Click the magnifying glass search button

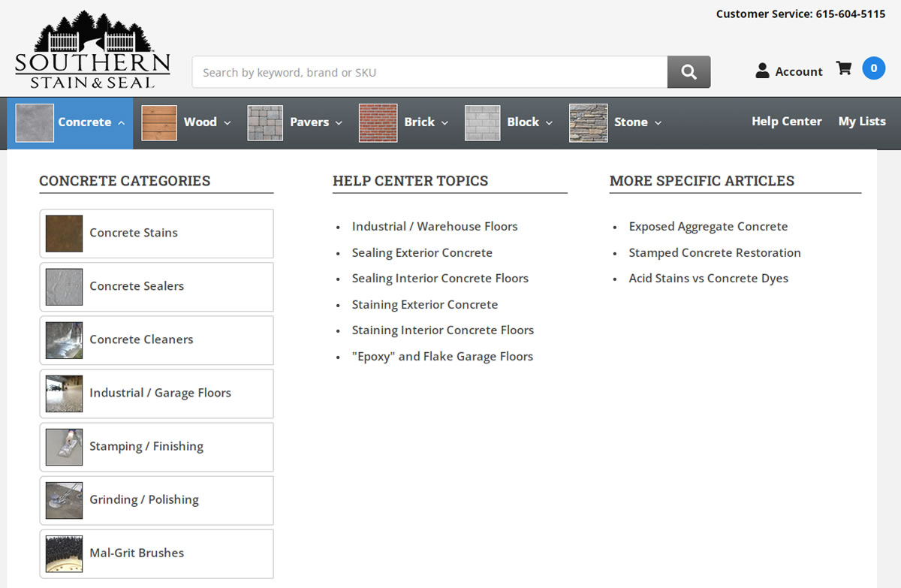689,72
